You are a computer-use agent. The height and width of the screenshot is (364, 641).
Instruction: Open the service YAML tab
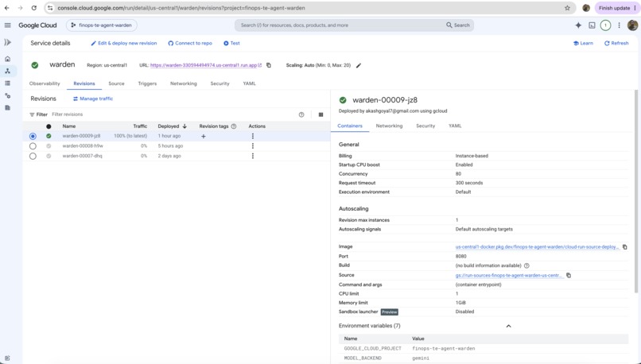250,83
